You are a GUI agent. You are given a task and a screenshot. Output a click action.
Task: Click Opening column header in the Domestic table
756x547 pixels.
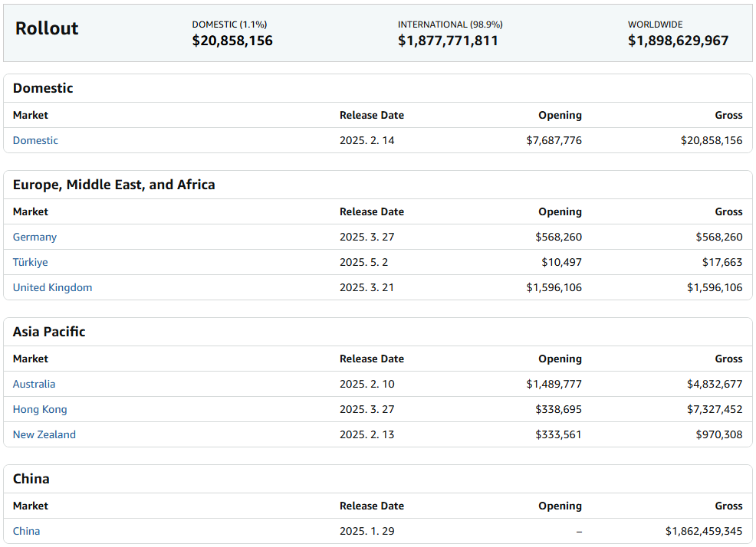pyautogui.click(x=560, y=115)
